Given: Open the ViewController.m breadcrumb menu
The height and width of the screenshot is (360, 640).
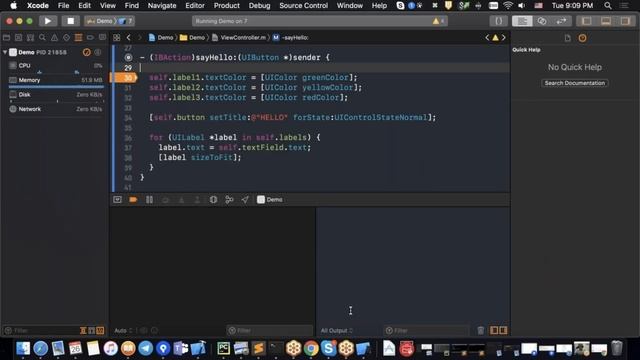Looking at the screenshot, I should click(239, 38).
